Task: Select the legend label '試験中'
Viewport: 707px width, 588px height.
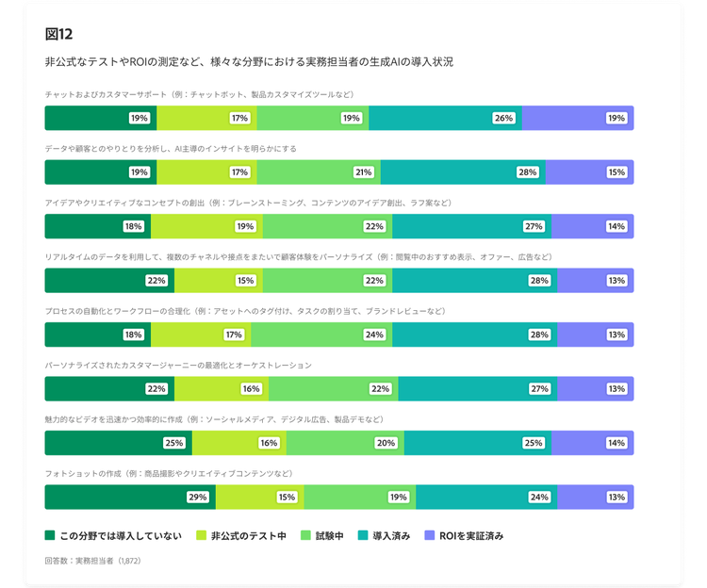Action: [x=330, y=536]
